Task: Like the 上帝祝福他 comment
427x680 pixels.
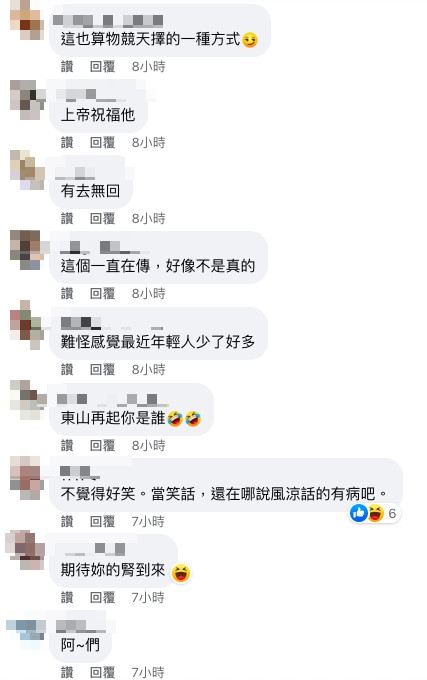Action: (x=67, y=142)
